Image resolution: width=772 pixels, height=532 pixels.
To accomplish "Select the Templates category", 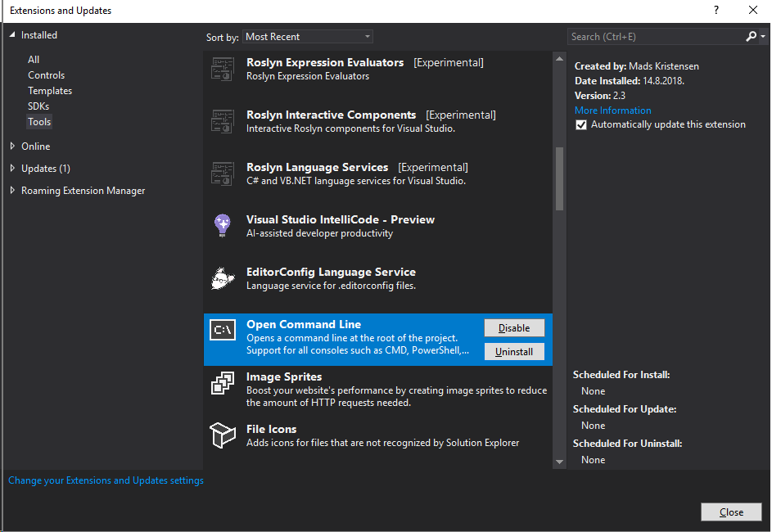I will [50, 91].
